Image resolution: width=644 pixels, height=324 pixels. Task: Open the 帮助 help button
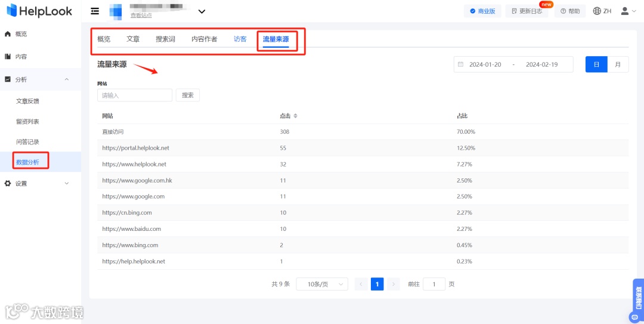click(570, 11)
